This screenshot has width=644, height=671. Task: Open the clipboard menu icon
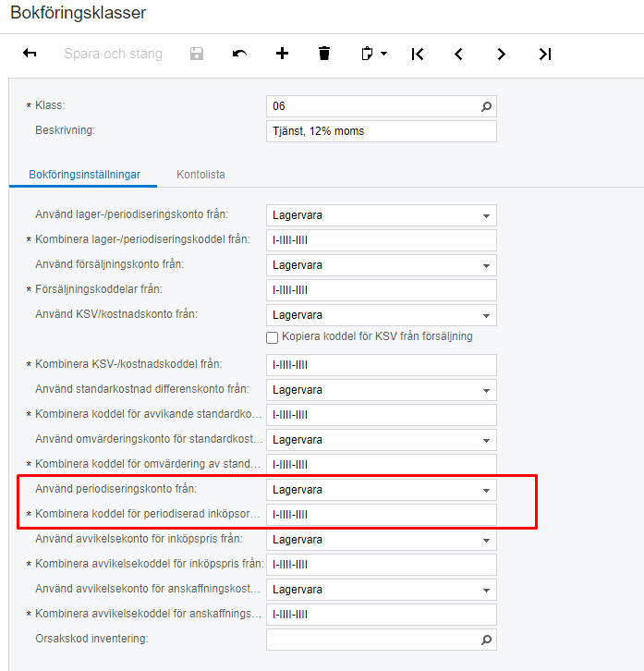pos(373,54)
